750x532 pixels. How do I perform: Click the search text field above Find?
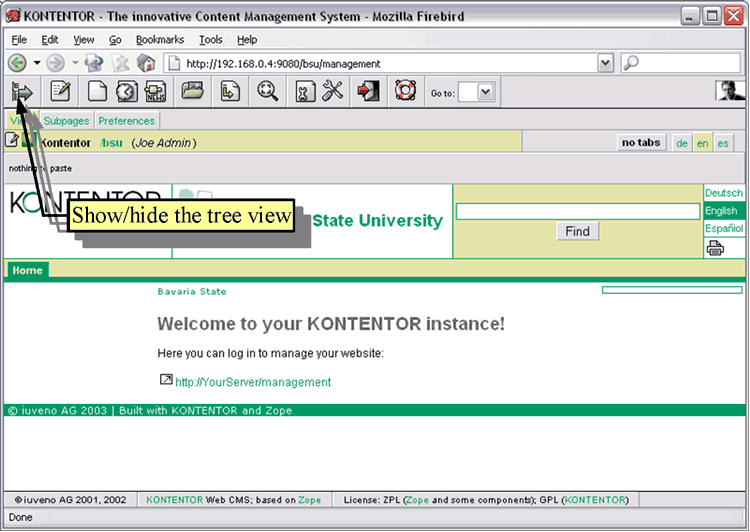pyautogui.click(x=578, y=212)
